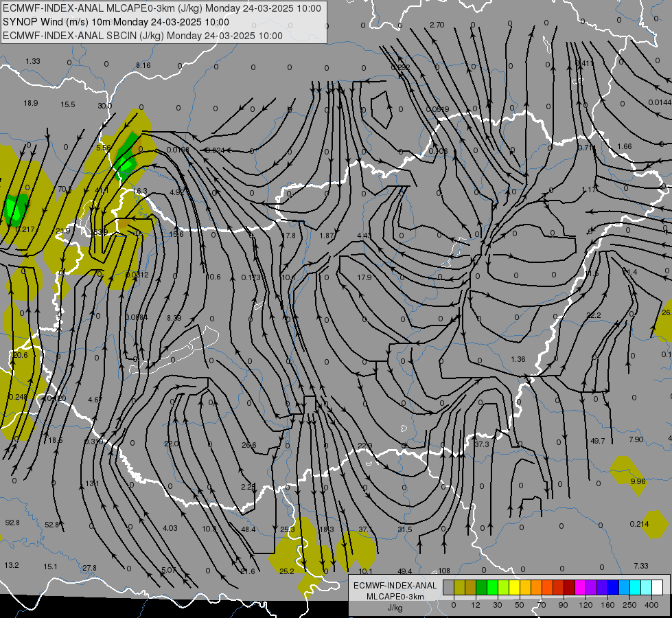Screen dimensions: 672x618
Task: Click the map value 22.2
Action: 594,315
